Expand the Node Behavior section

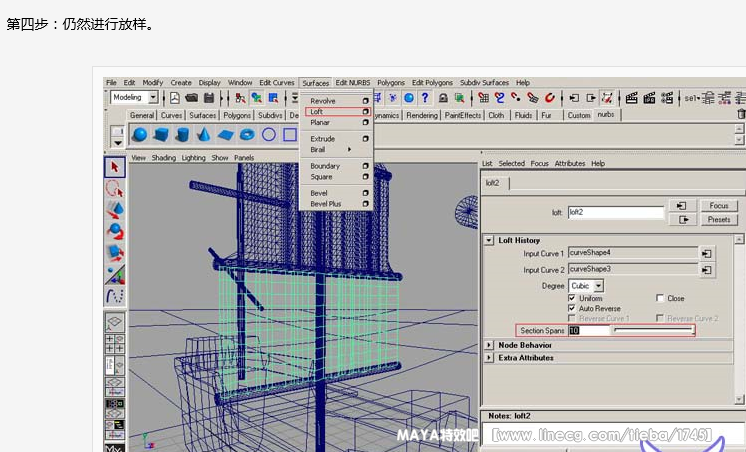pyautogui.click(x=489, y=345)
